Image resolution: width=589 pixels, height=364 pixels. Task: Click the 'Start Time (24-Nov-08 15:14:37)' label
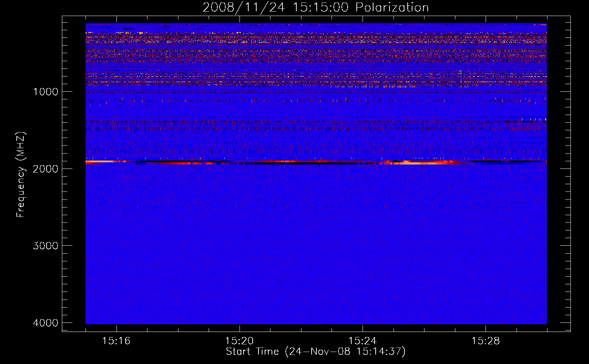coord(316,352)
